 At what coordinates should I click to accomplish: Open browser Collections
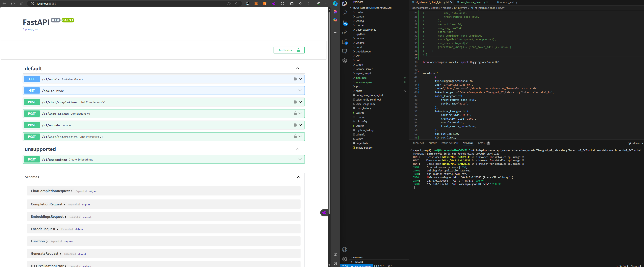pos(309,4)
